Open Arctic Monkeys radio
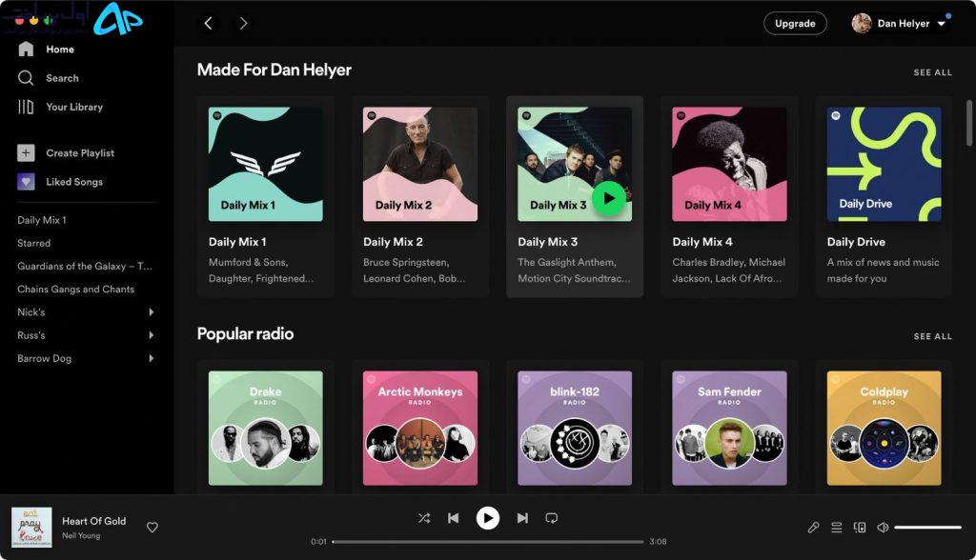This screenshot has width=976, height=560. (x=420, y=428)
